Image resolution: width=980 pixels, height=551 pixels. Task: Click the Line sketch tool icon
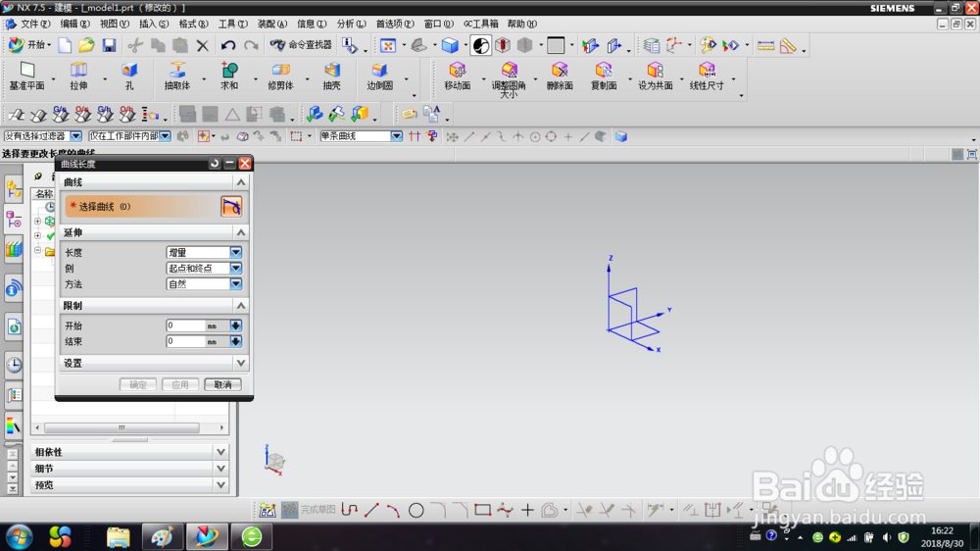tap(371, 511)
